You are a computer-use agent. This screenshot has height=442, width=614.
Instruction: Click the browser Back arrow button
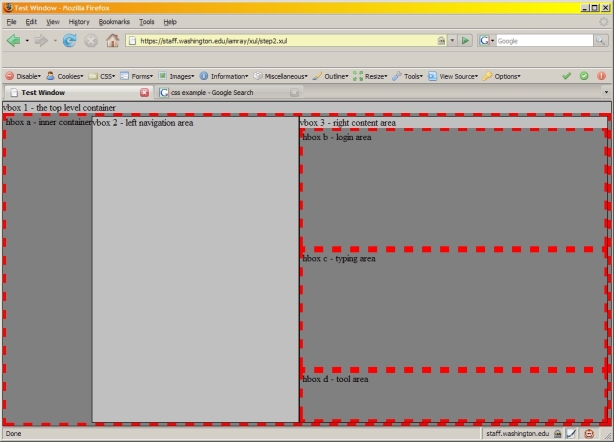pos(14,41)
